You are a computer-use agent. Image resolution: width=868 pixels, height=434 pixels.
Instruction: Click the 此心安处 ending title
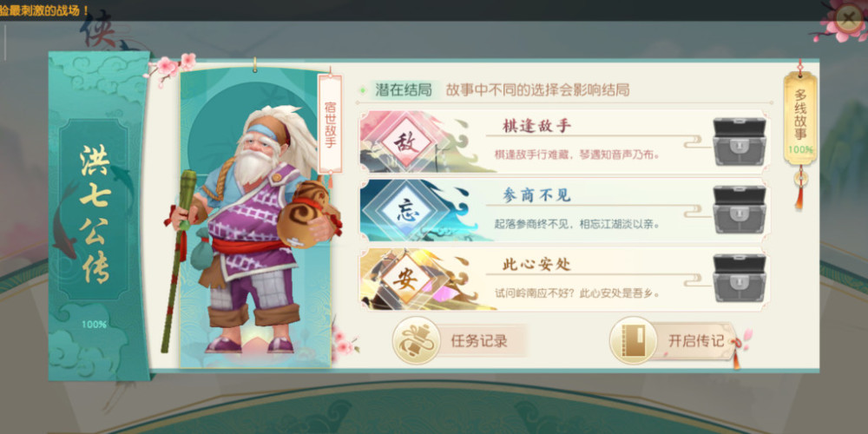tap(536, 264)
